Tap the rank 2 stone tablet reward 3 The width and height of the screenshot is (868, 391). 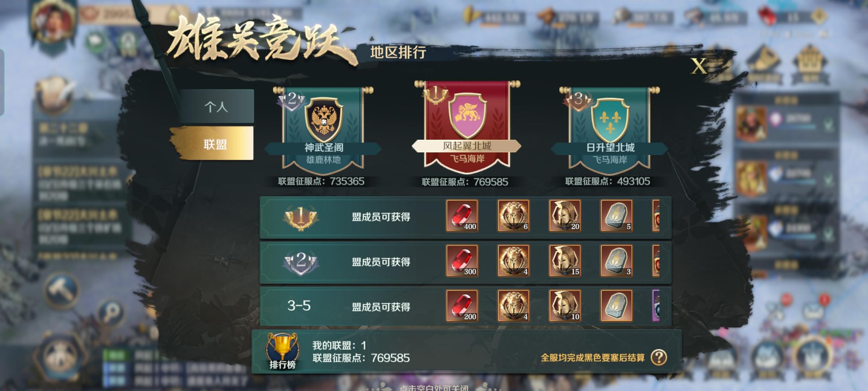pos(617,261)
